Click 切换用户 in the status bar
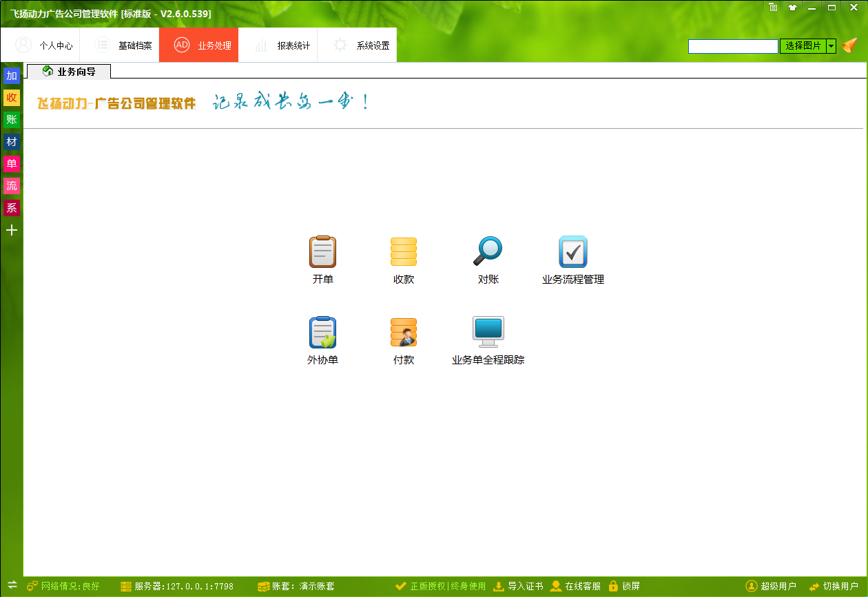 pyautogui.click(x=834, y=587)
